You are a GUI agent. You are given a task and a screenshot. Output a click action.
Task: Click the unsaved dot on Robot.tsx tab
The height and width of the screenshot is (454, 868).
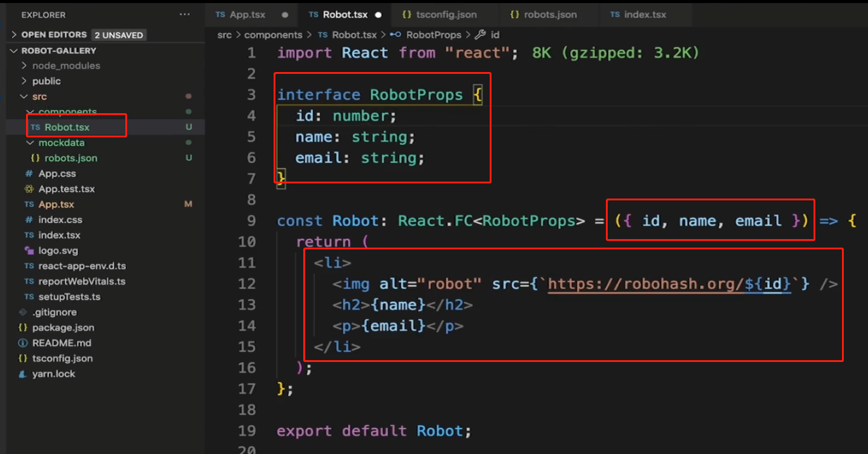point(378,15)
